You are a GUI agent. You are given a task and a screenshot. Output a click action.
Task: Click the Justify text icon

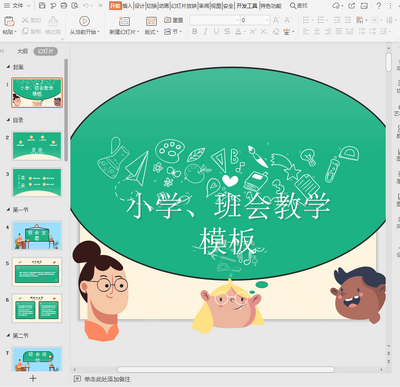(339, 32)
